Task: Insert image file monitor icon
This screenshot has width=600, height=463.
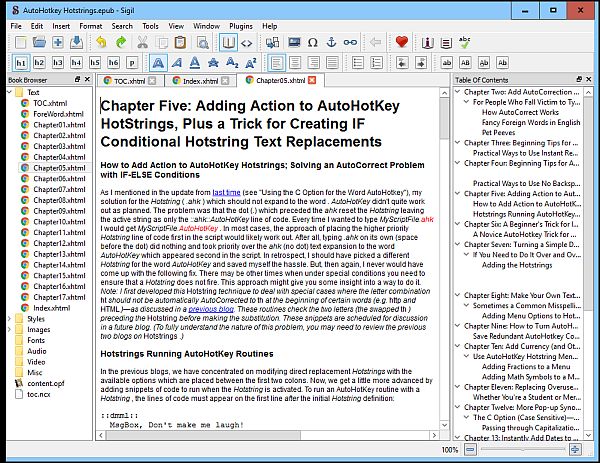Action: [294, 42]
